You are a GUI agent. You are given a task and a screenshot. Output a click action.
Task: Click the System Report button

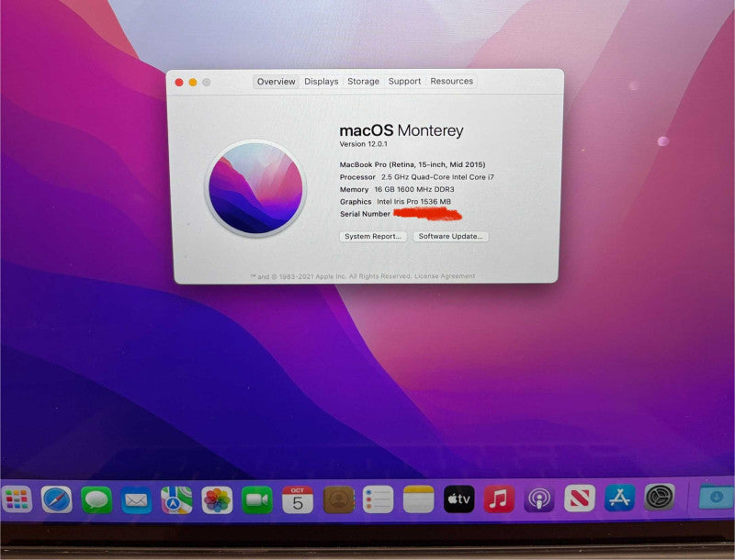pyautogui.click(x=373, y=237)
